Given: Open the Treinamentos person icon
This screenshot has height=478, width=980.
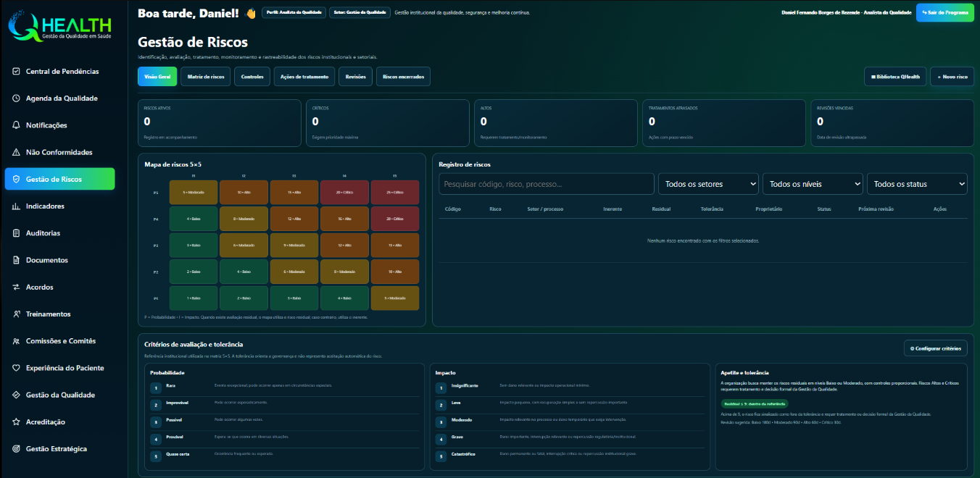Looking at the screenshot, I should (x=16, y=314).
